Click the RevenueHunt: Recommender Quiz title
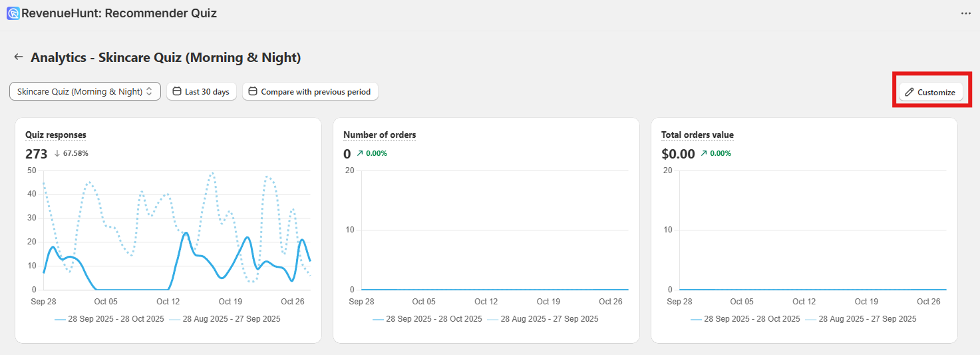The height and width of the screenshot is (355, 980). 119,13
